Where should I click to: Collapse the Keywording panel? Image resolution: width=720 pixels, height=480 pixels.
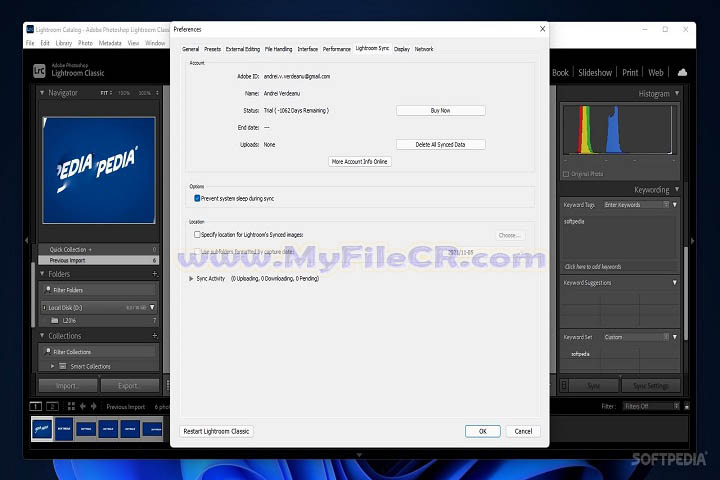click(677, 189)
